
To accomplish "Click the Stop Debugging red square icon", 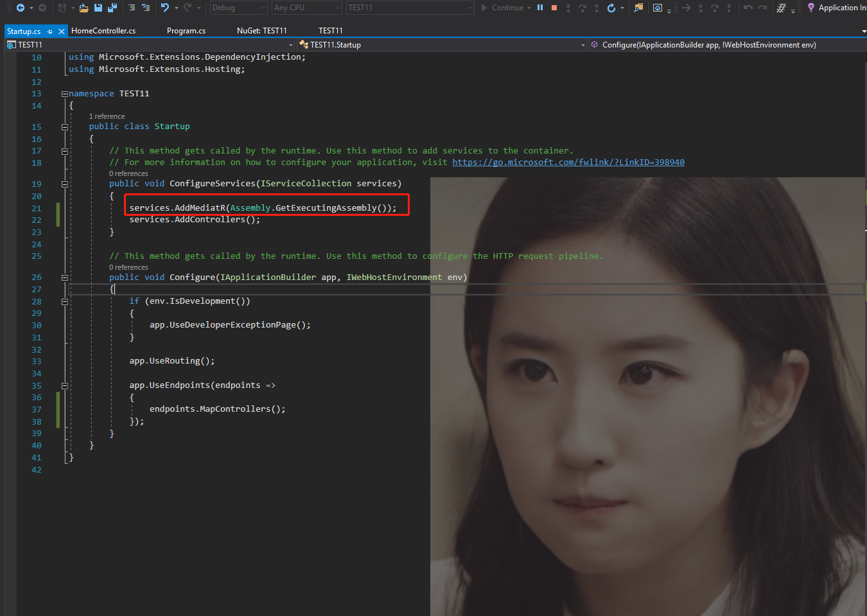I will pyautogui.click(x=554, y=8).
